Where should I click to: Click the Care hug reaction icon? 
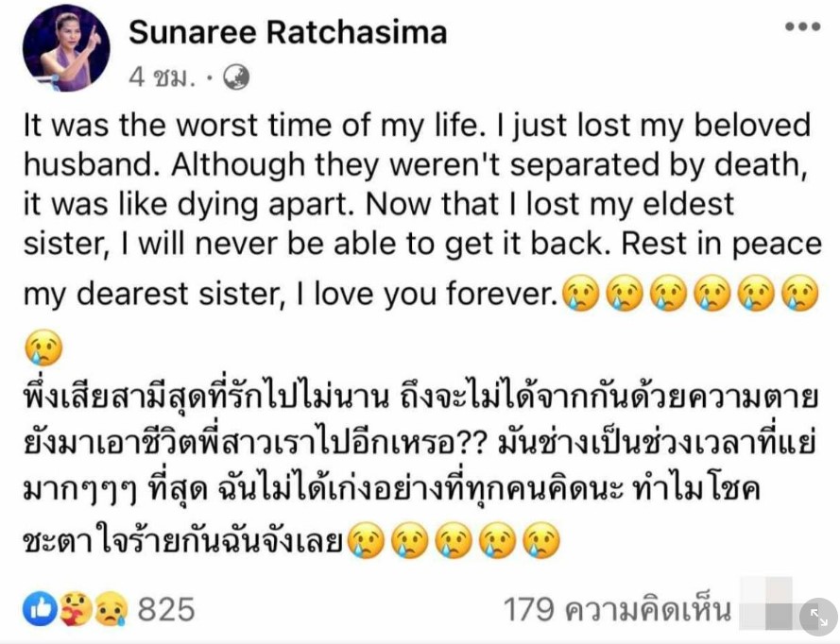(76, 609)
